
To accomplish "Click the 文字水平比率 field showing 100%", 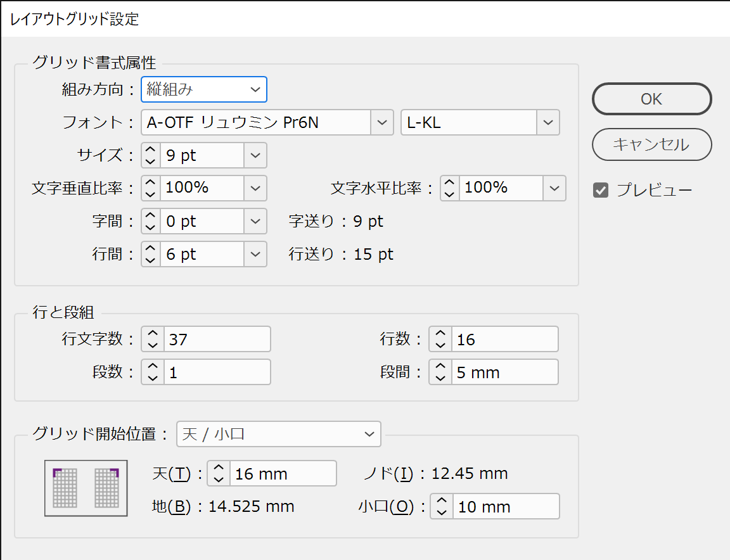I will tap(501, 188).
